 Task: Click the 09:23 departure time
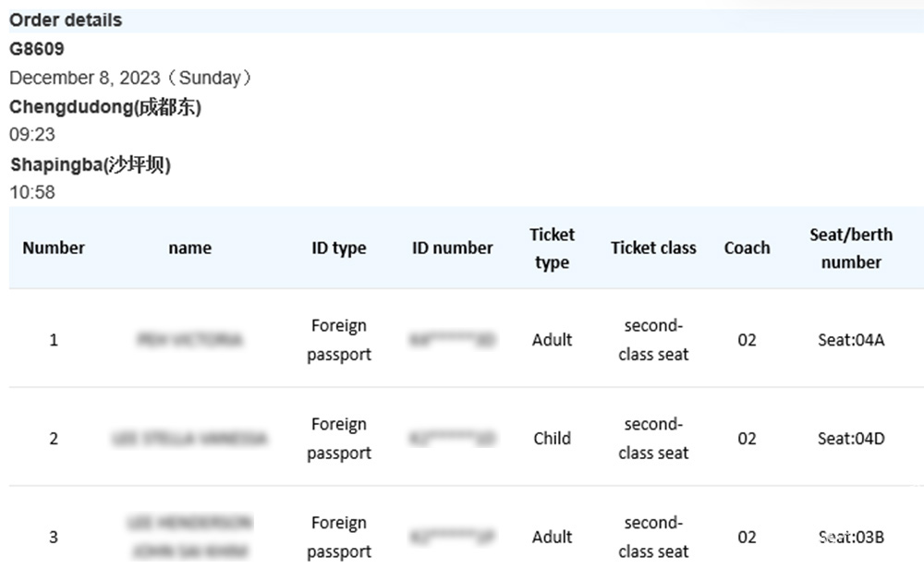click(32, 135)
